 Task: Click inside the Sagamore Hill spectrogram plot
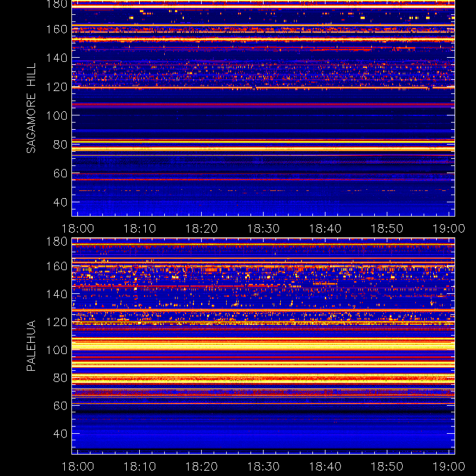click(x=263, y=108)
